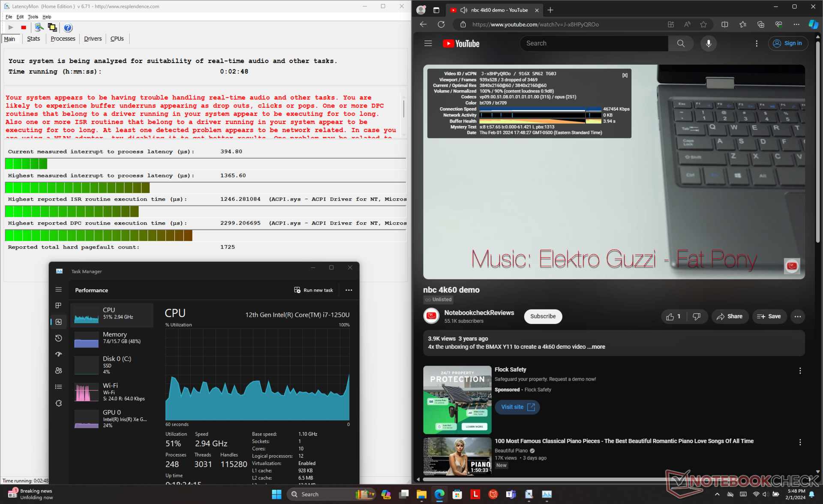Open Edge split screen icon
This screenshot has height=504, width=823.
[725, 24]
